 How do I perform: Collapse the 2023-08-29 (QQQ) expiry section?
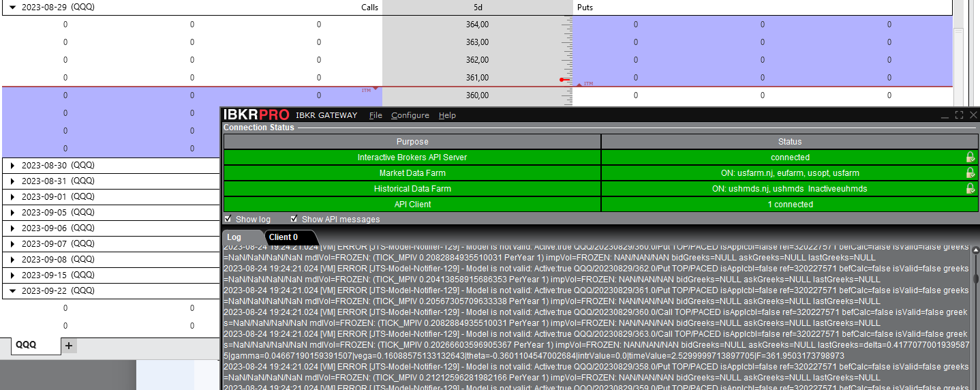click(x=12, y=7)
